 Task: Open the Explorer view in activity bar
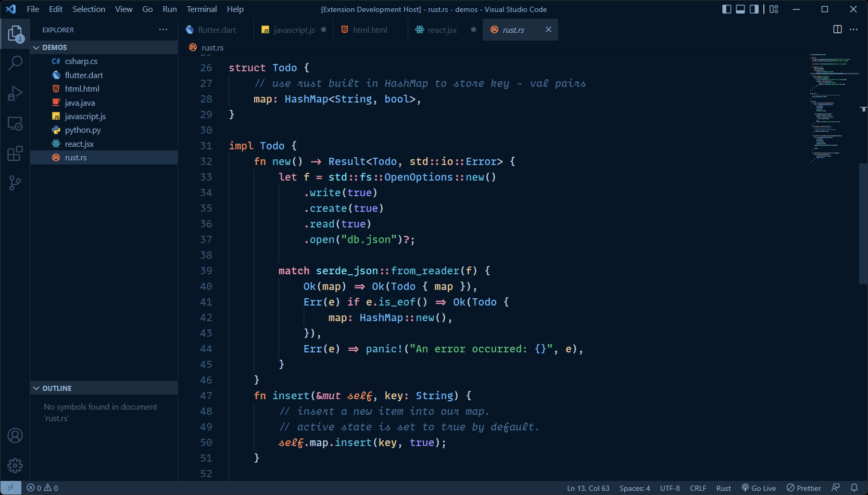15,34
